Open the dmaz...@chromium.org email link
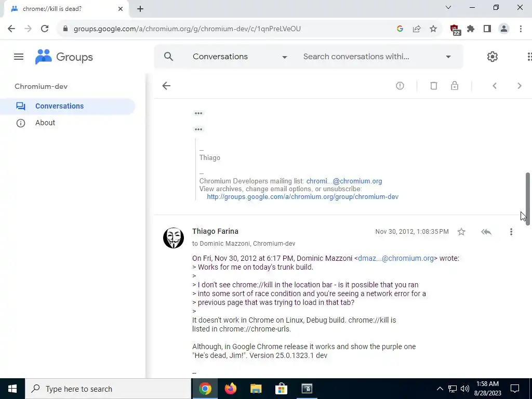Viewport: 532px width, 399px height. pyautogui.click(x=396, y=258)
